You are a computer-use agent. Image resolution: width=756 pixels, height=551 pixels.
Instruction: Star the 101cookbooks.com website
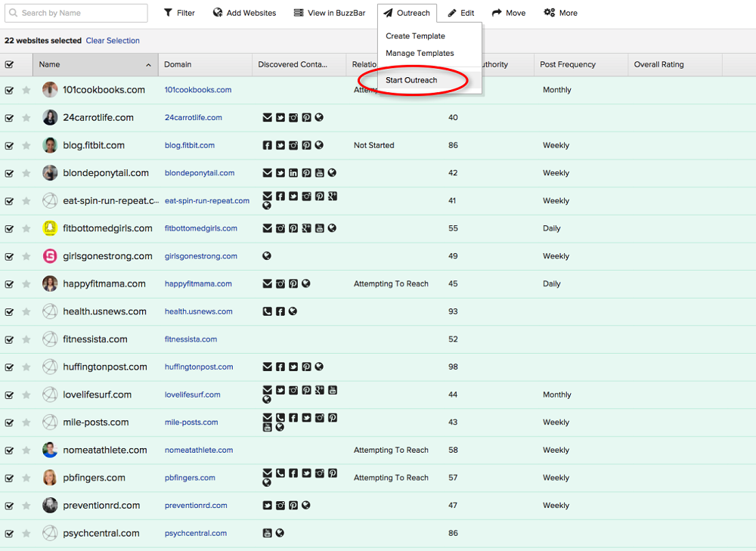tap(26, 90)
